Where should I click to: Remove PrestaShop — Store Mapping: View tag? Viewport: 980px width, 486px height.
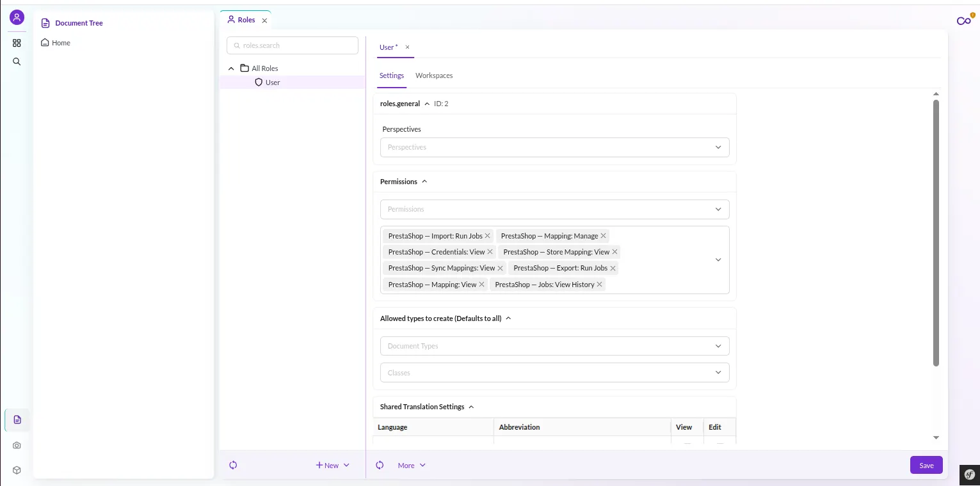coord(615,252)
